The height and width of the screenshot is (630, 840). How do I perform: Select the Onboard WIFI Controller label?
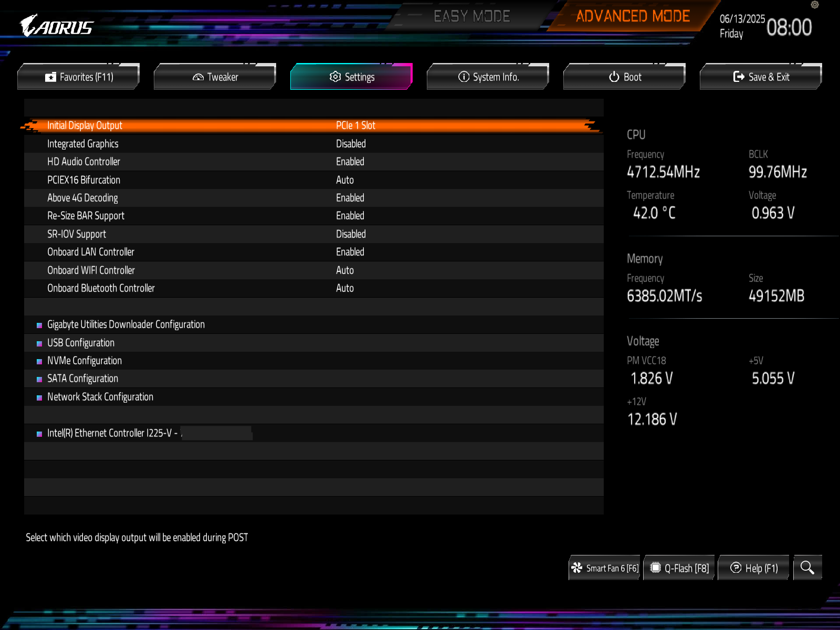[91, 270]
